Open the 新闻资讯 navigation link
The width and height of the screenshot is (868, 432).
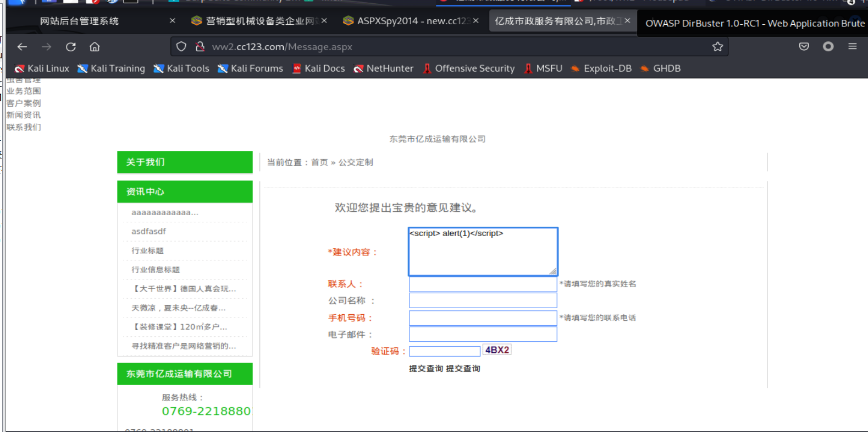tap(24, 115)
